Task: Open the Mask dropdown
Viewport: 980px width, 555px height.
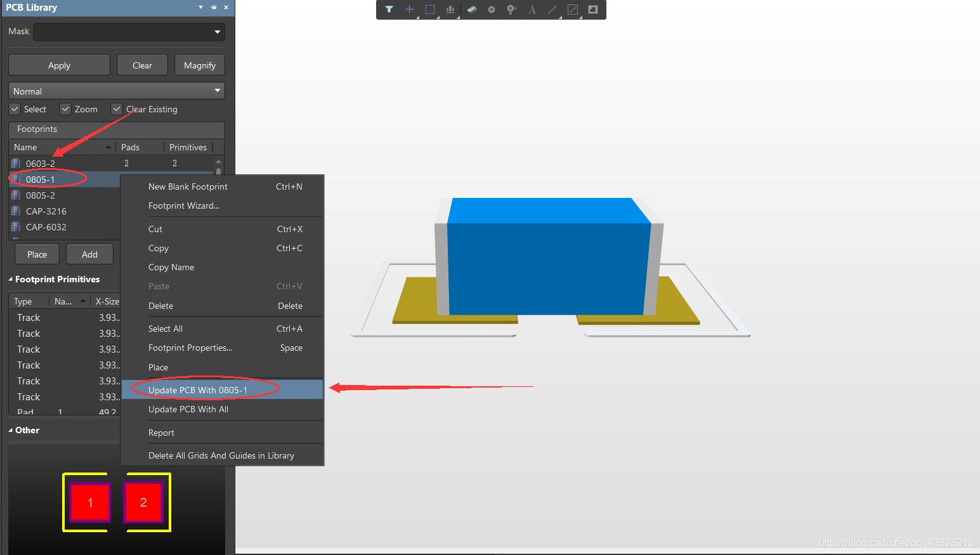Action: (x=217, y=31)
